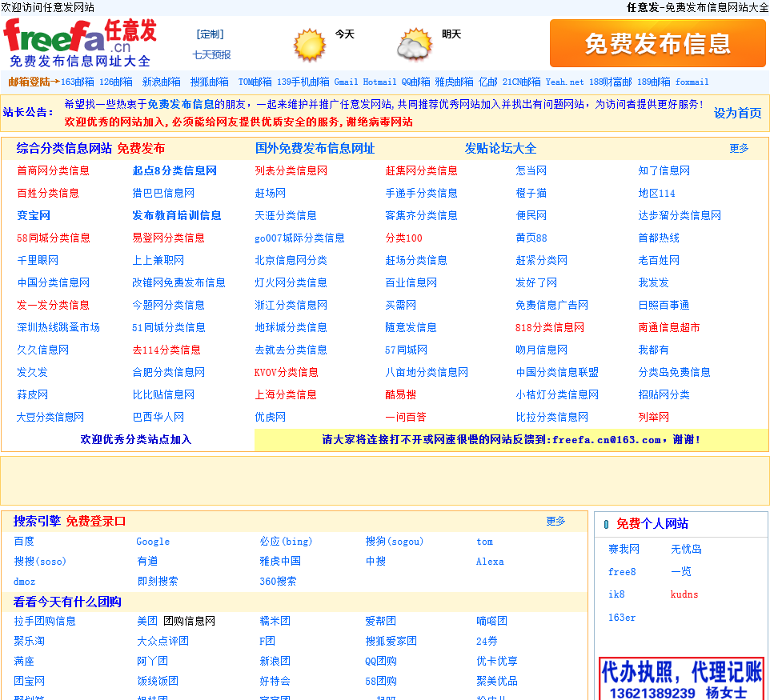Open the 百度 search engine link

(x=25, y=542)
